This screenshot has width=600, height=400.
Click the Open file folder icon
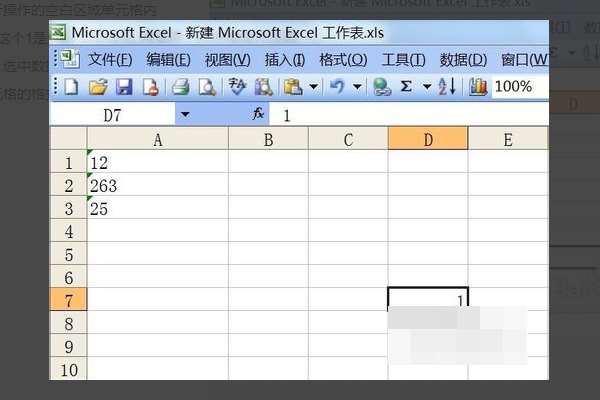[x=98, y=87]
